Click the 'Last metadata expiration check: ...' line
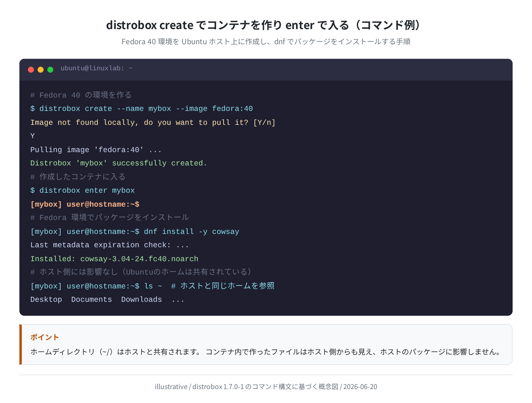The height and width of the screenshot is (403, 532). click(x=110, y=245)
